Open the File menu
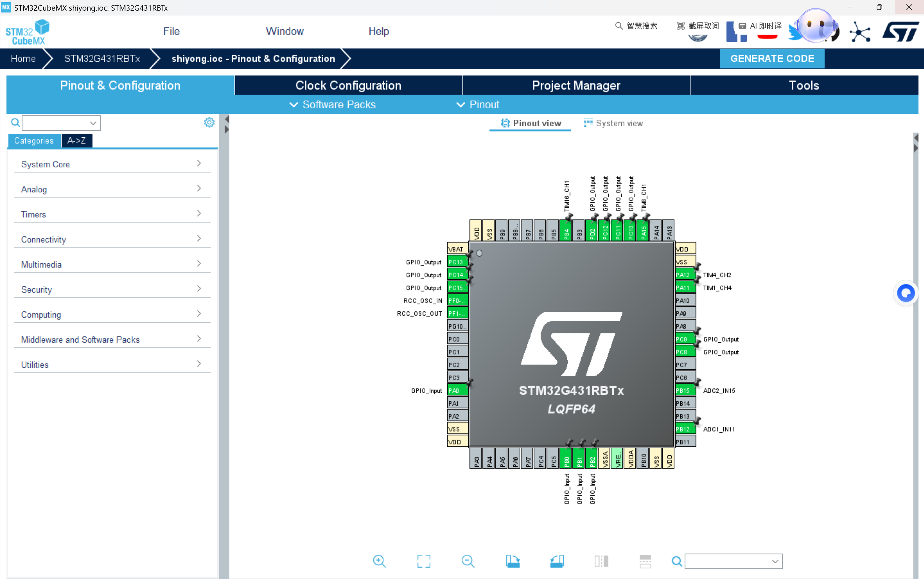 [171, 31]
